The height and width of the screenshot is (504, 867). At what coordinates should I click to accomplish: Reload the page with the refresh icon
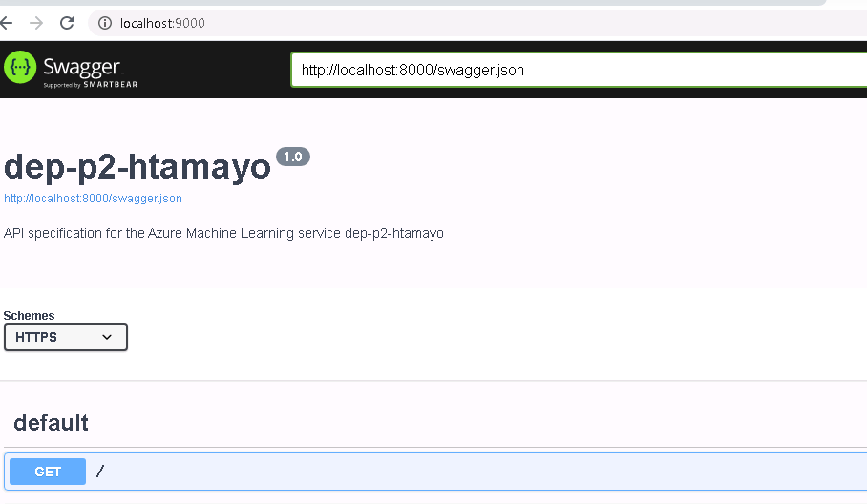tap(67, 23)
